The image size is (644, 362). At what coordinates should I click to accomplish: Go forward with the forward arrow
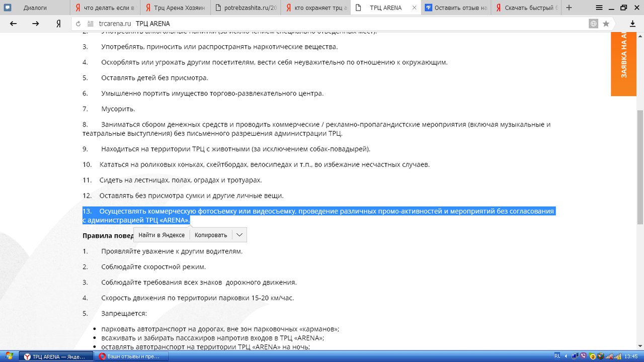click(36, 24)
